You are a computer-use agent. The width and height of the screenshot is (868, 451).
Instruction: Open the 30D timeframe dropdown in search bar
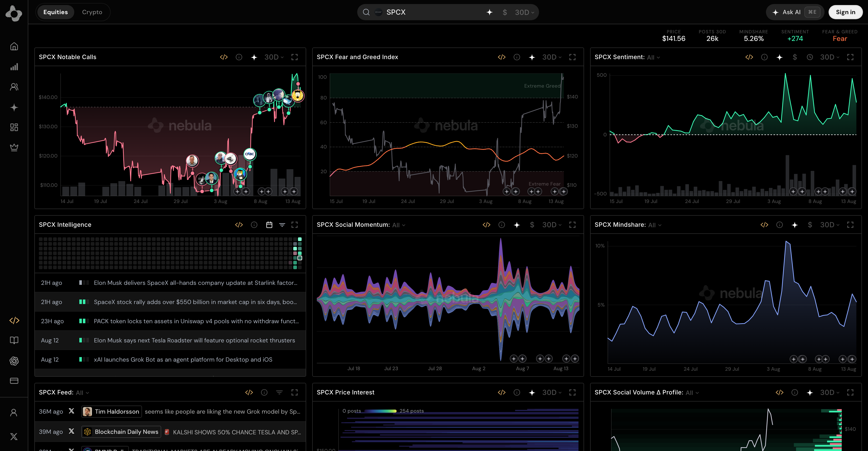coord(524,12)
